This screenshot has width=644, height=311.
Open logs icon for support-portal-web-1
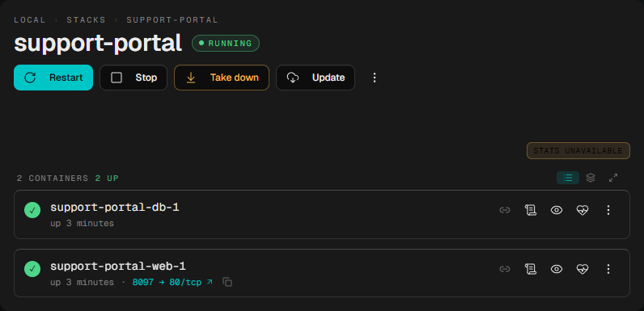click(531, 269)
